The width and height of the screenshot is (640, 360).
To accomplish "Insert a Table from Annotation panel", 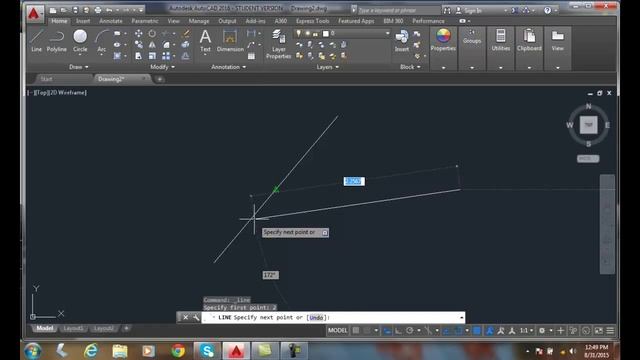I will [x=251, y=56].
